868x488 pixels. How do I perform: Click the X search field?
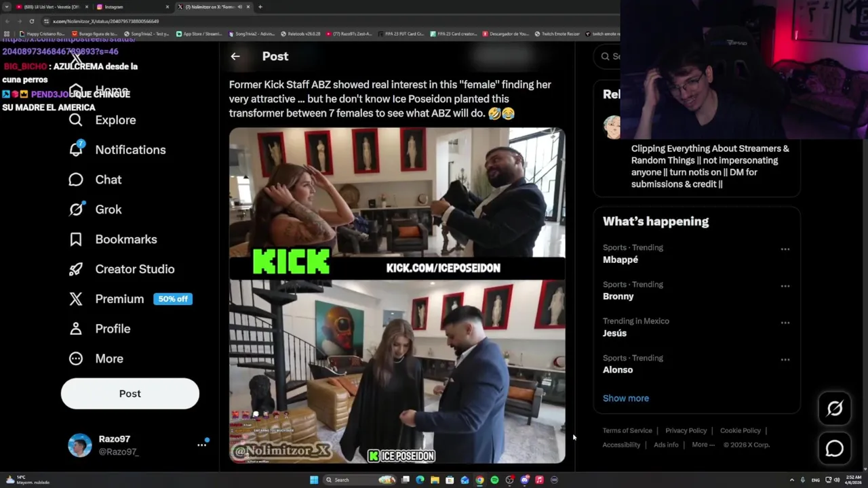(608, 56)
